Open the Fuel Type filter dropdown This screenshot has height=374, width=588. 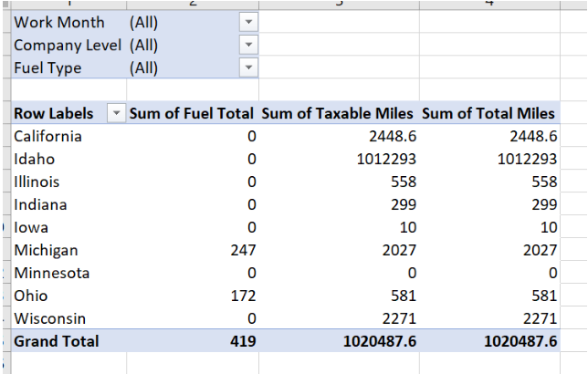[248, 68]
